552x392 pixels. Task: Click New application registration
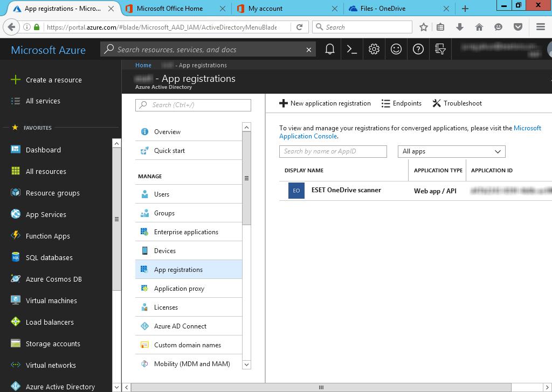point(325,103)
